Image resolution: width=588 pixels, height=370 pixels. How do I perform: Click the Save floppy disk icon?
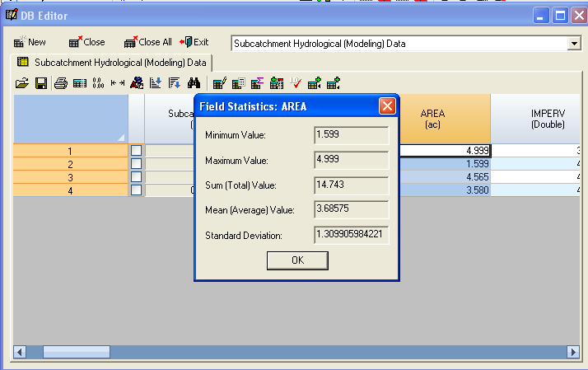coord(41,83)
